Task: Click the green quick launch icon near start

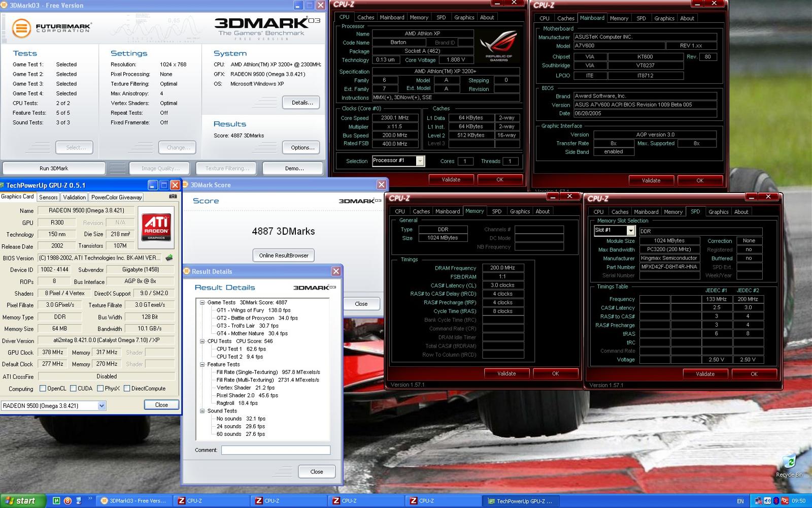Action: [x=56, y=501]
